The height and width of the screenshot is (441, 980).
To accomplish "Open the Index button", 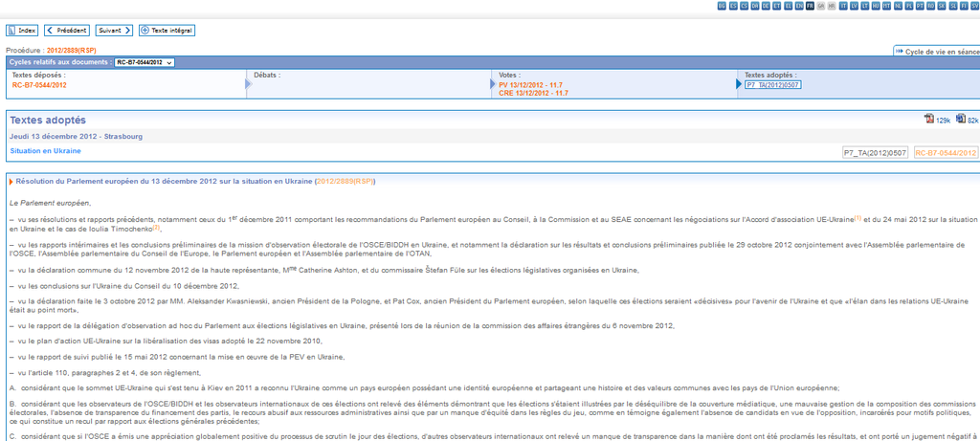I will tap(22, 30).
